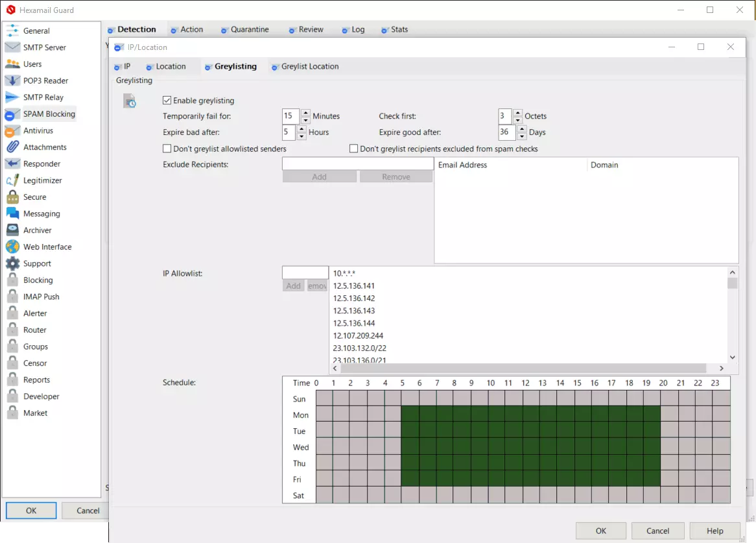Viewport: 756px width, 543px height.
Task: Increase the Expire good after days
Action: pos(522,128)
